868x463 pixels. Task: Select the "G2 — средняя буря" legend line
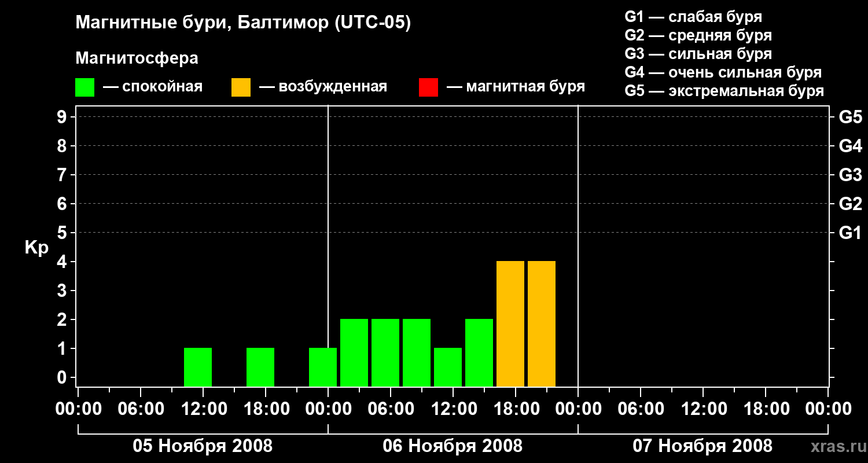click(698, 35)
